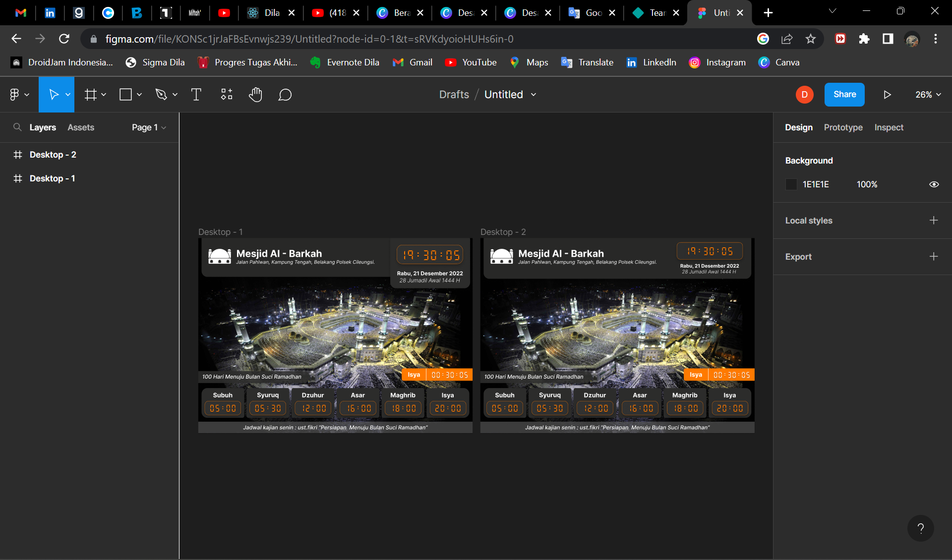Image resolution: width=952 pixels, height=560 pixels.
Task: Search layers with magnifier icon
Action: pos(17,127)
